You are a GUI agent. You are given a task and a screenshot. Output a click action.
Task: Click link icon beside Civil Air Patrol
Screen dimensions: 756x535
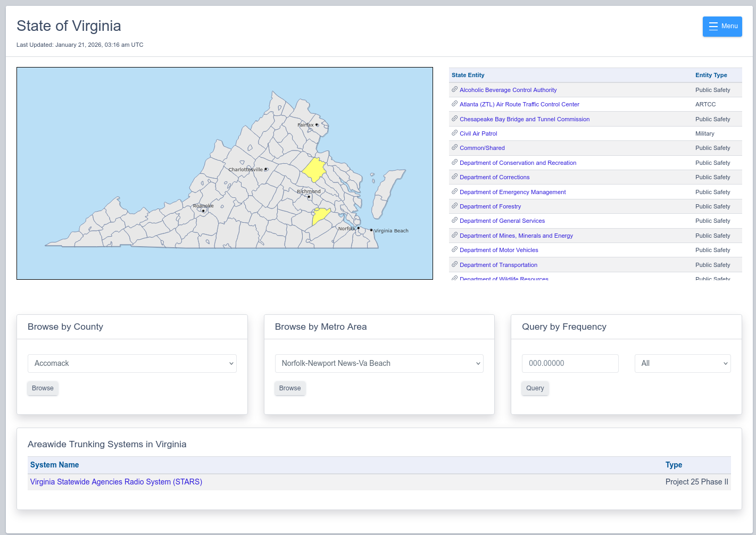[454, 133]
